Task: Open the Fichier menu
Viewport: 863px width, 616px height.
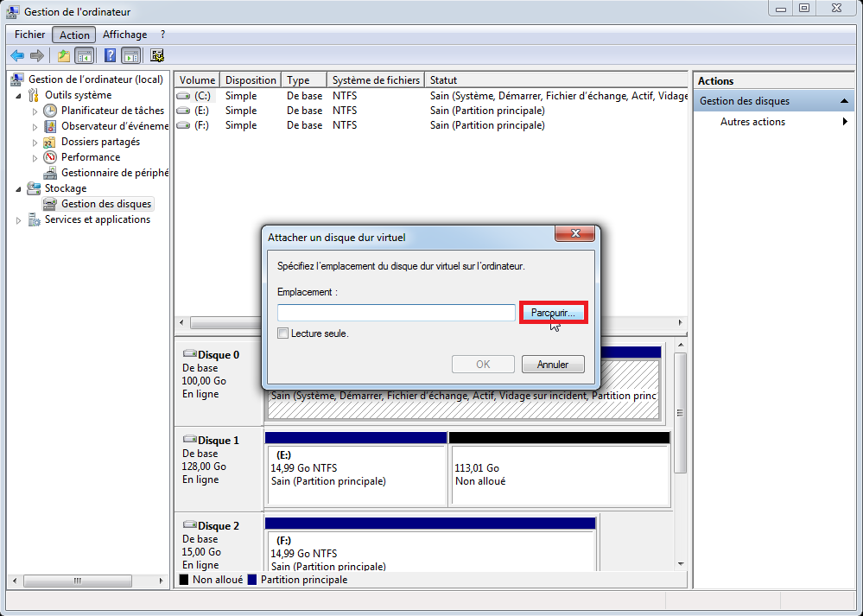Action: [29, 35]
